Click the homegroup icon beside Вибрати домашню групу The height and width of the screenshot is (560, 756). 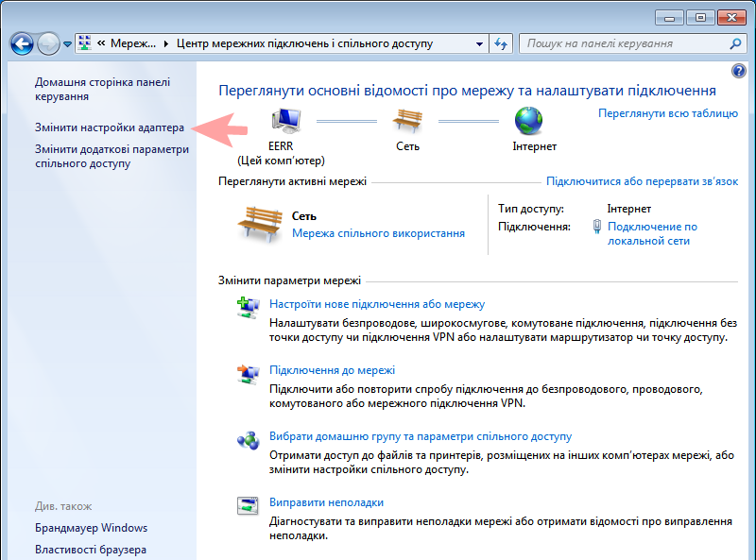(249, 439)
